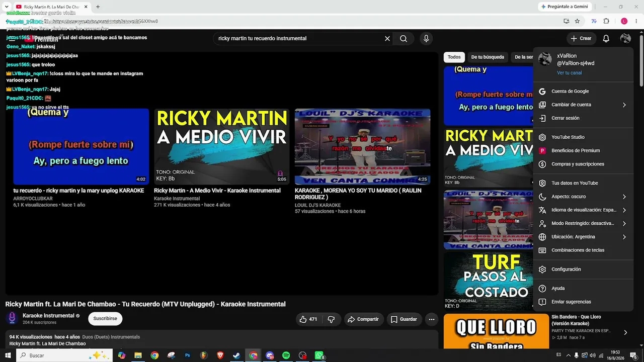Share the video via Compartir

(x=363, y=319)
